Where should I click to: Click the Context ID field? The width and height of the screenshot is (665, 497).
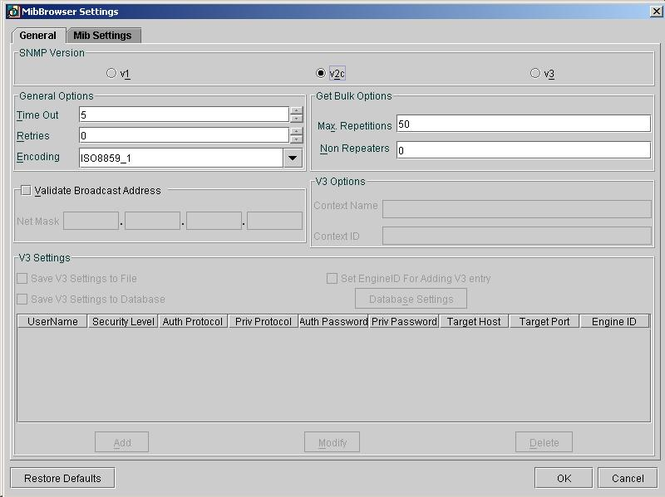pos(517,236)
